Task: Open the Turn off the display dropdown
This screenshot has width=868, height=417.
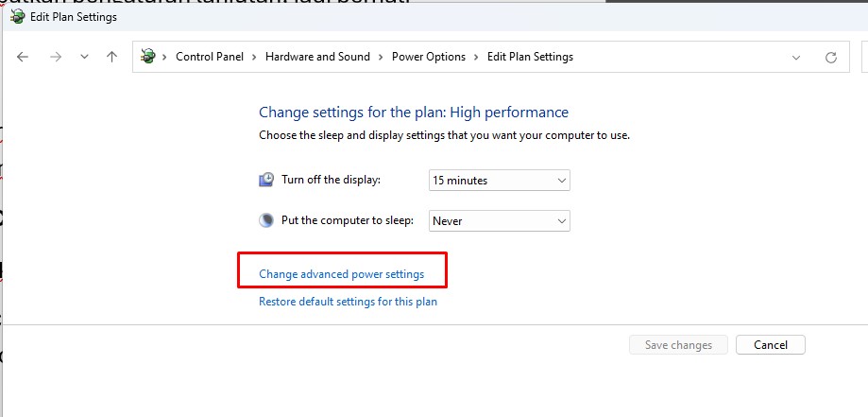Action: coord(500,180)
